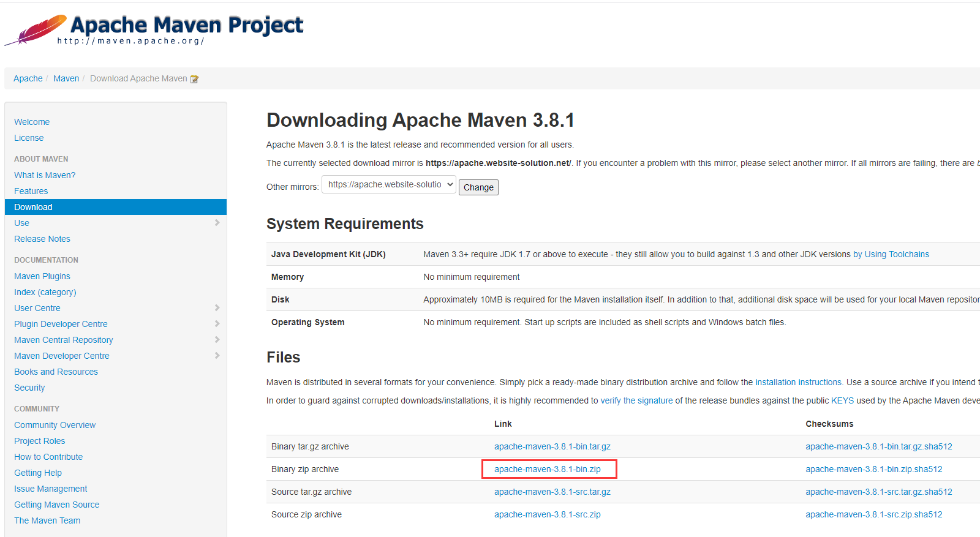The image size is (980, 537).
Task: Open Index (category) link
Action: click(45, 292)
